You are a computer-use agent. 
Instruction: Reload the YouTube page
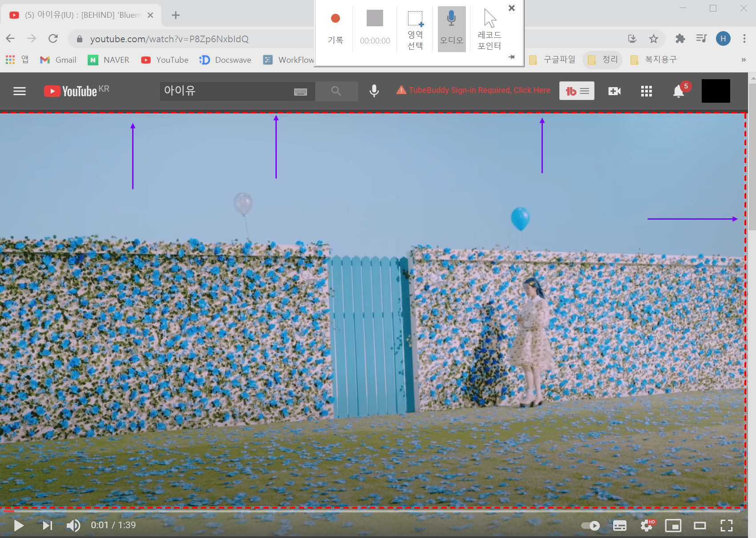click(53, 39)
